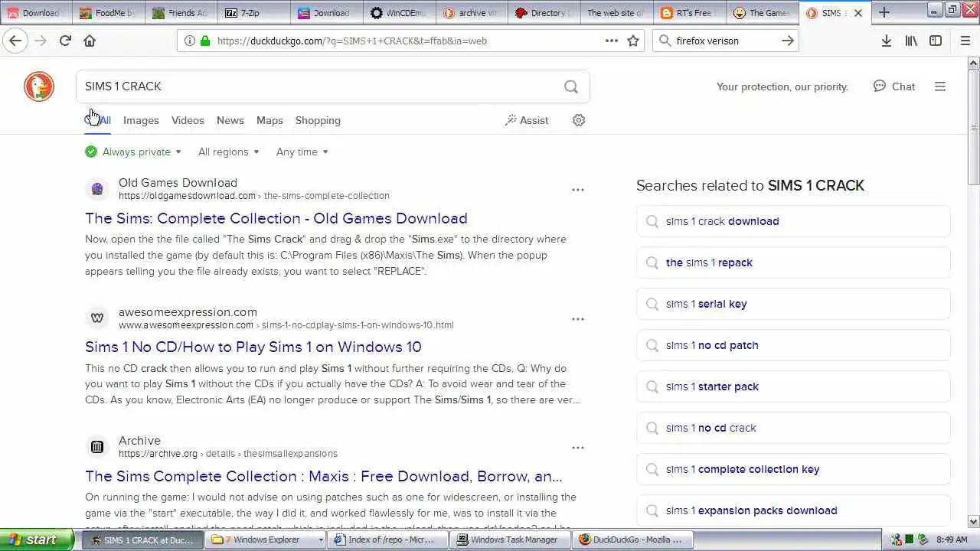Select the Directory browser tab
980x551 pixels.
pyautogui.click(x=544, y=12)
